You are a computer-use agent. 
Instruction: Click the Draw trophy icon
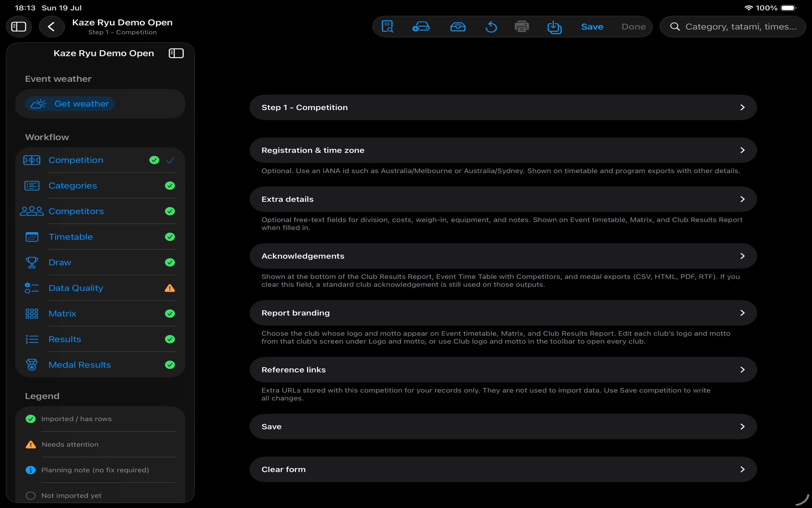tap(32, 262)
